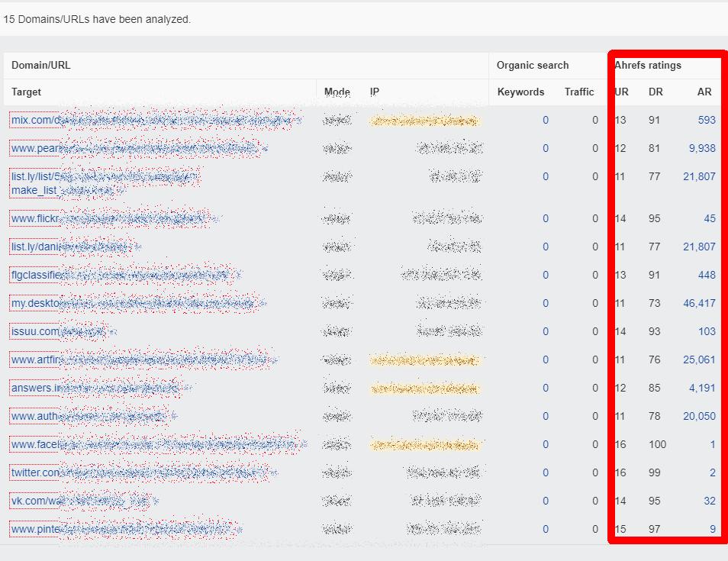This screenshot has height=561, width=728.
Task: Open the www.flickr target link
Action: coord(115,219)
